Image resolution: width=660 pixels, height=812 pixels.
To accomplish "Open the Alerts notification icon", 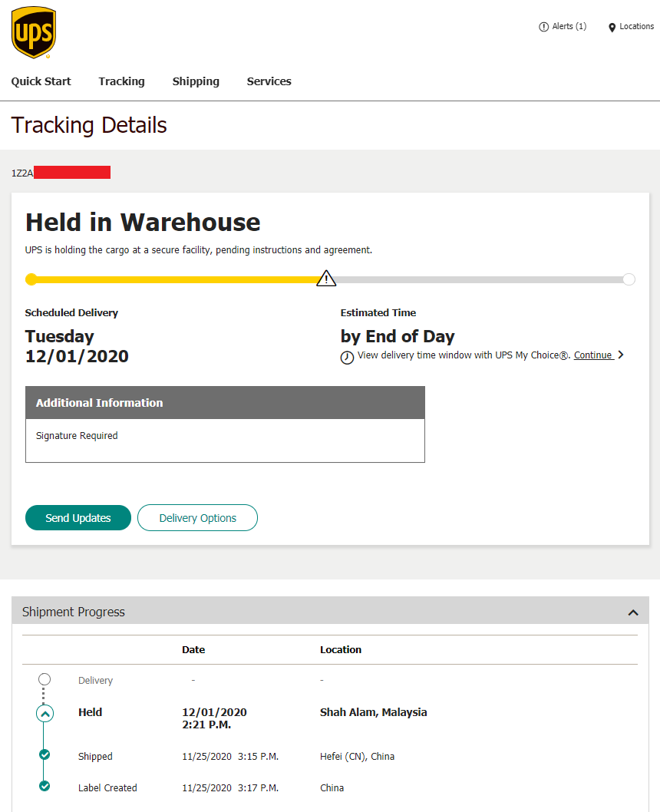I will 544,27.
